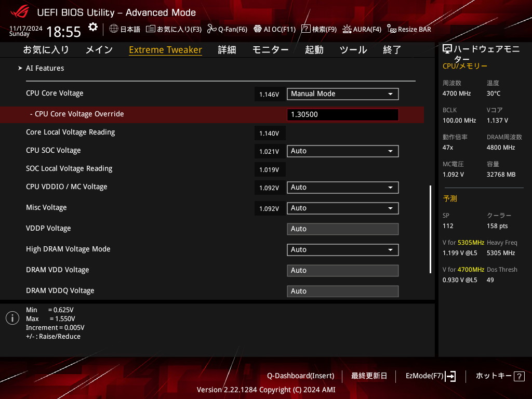Click CPU SOC Voltage 1.021V value

(x=270, y=151)
